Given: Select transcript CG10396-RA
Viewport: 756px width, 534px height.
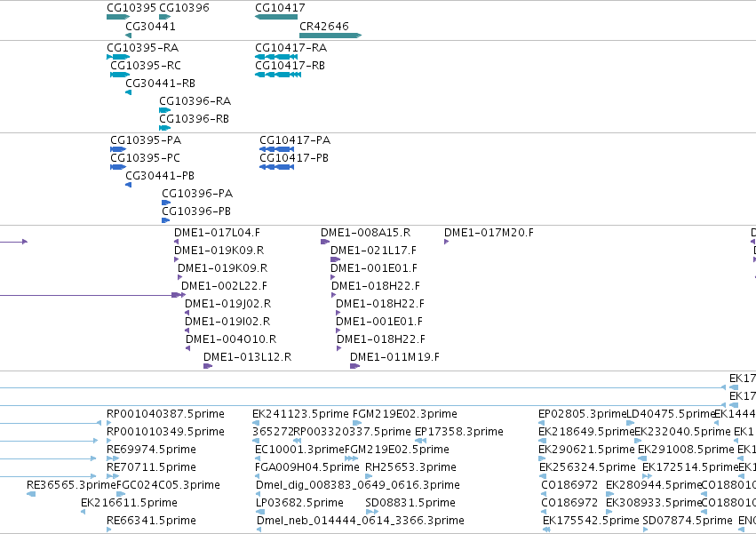Looking at the screenshot, I should [x=165, y=110].
